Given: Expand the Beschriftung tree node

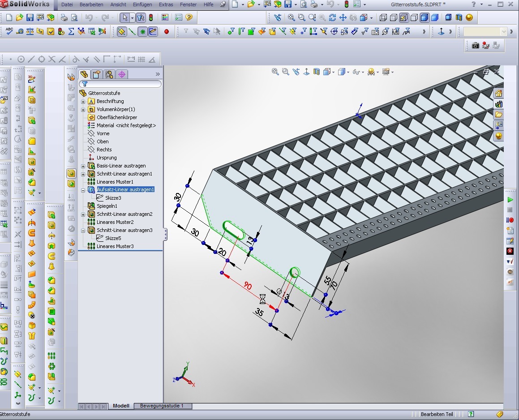Looking at the screenshot, I should pyautogui.click(x=83, y=102).
